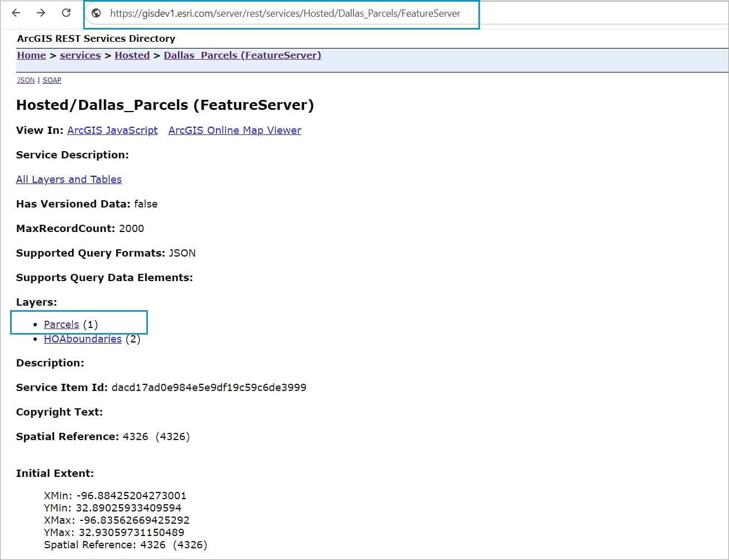Focus the address bar URL field

coord(285,13)
